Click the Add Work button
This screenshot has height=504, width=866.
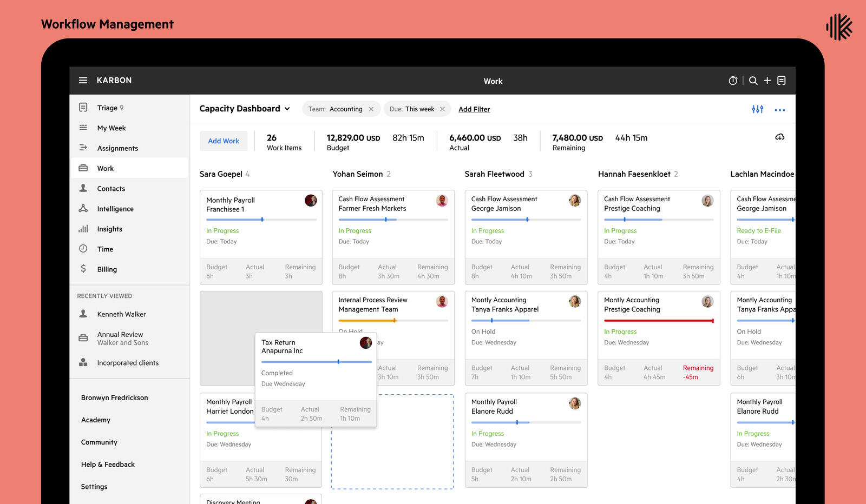pos(224,141)
